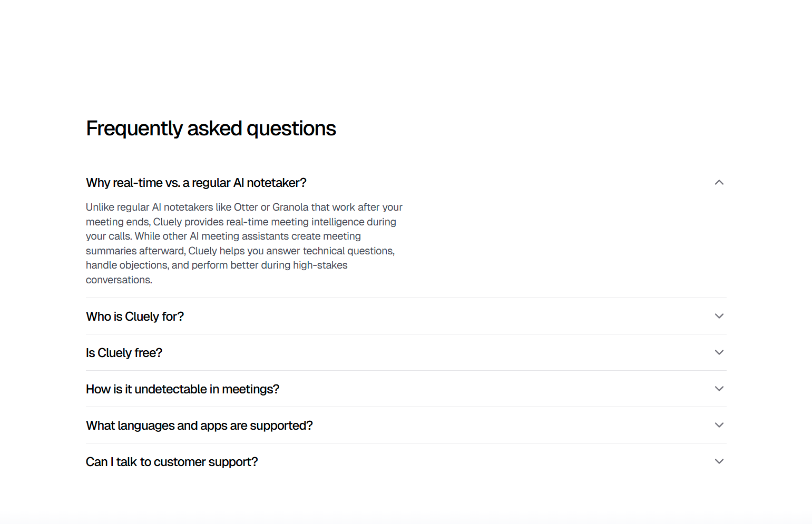This screenshot has height=524, width=812.
Task: Toggle open "How is it undetectable in meetings?"
Action: pos(182,389)
